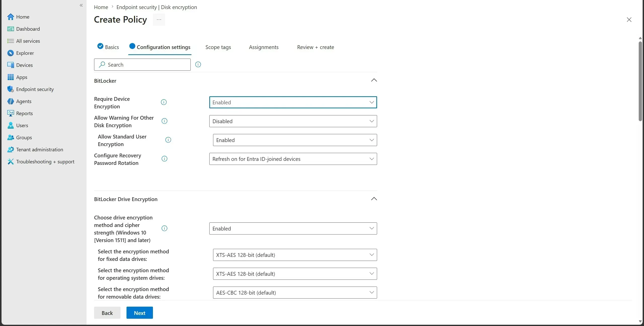The width and height of the screenshot is (644, 326).
Task: Click the scrollbar down arrow
Action: (x=640, y=321)
